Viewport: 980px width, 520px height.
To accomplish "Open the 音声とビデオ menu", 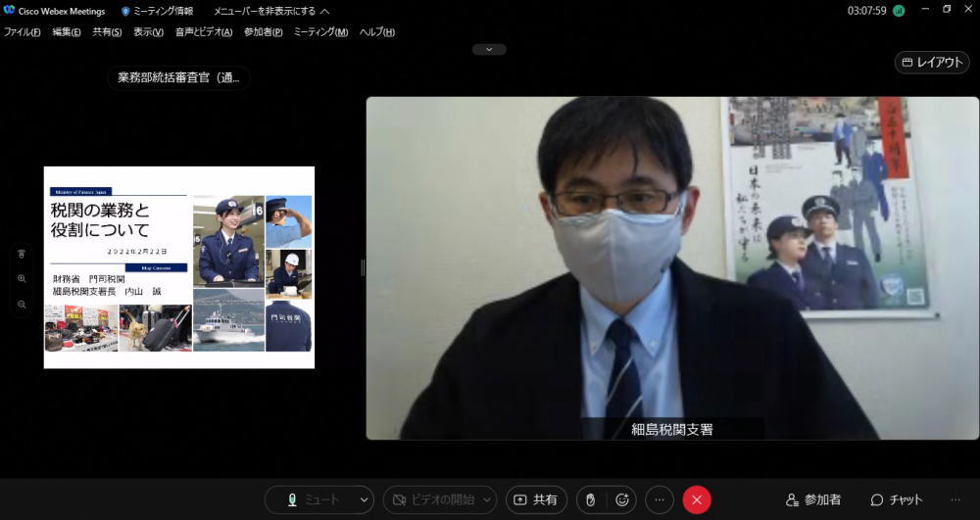I will (x=204, y=32).
